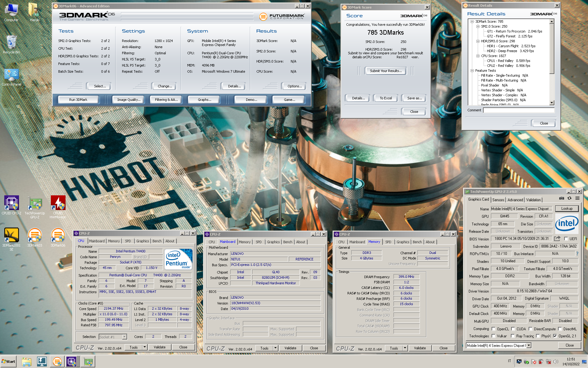This screenshot has width=588, height=368.
Task: Open the Graphics tab in the CPU-Z Mainboard window
Action: 273,242
